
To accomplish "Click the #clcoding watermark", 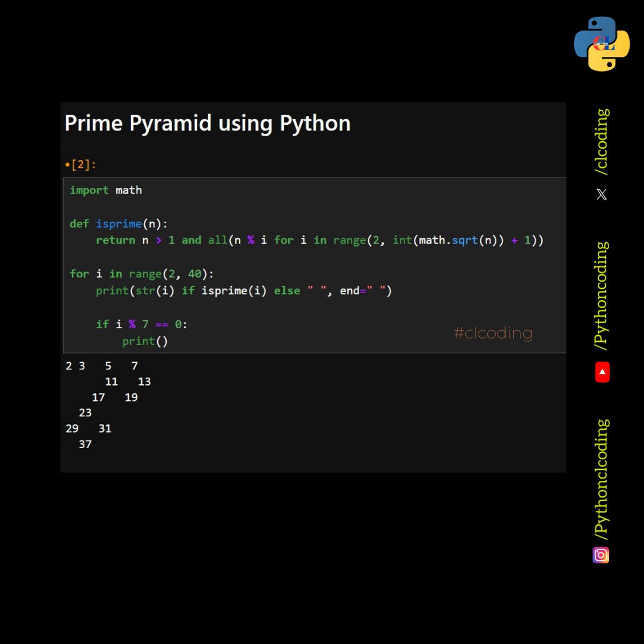I will (x=492, y=333).
